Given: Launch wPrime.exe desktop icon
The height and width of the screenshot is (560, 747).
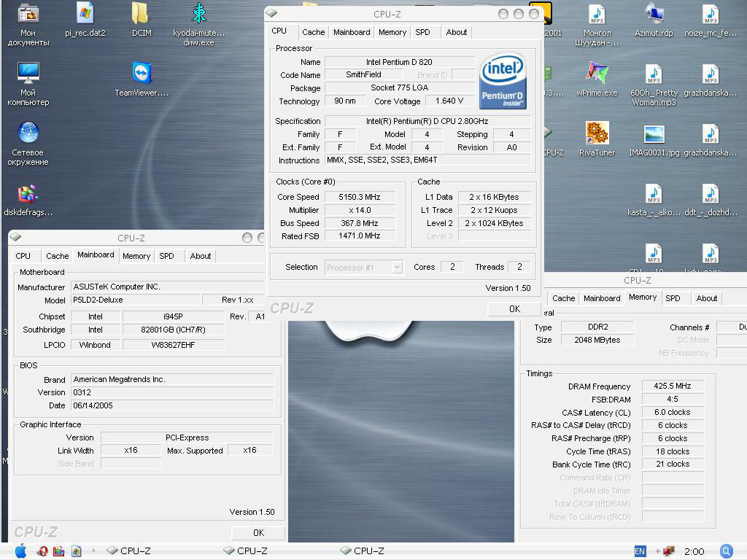Looking at the screenshot, I should (597, 79).
